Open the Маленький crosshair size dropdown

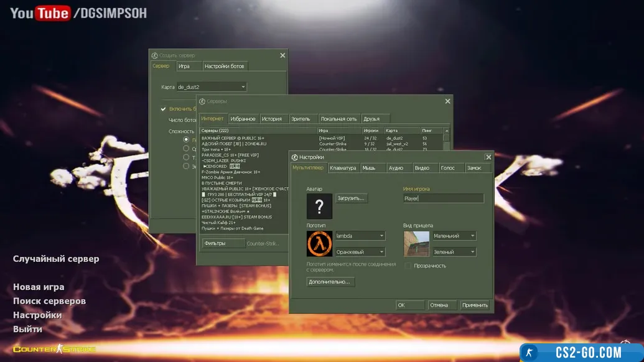454,236
